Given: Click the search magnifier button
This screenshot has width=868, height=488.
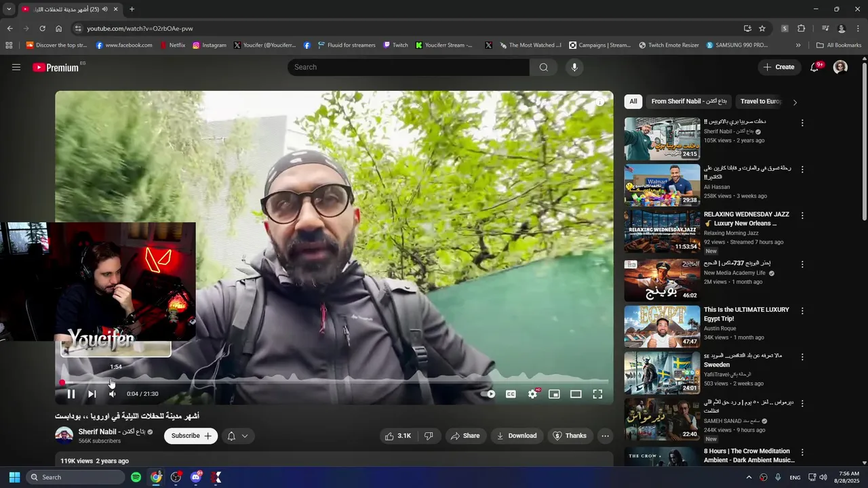Looking at the screenshot, I should (544, 67).
